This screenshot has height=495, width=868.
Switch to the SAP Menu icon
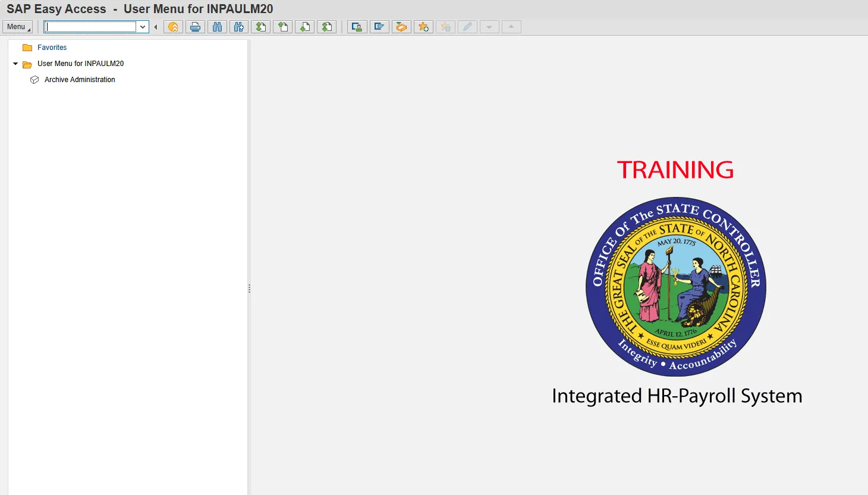[379, 27]
